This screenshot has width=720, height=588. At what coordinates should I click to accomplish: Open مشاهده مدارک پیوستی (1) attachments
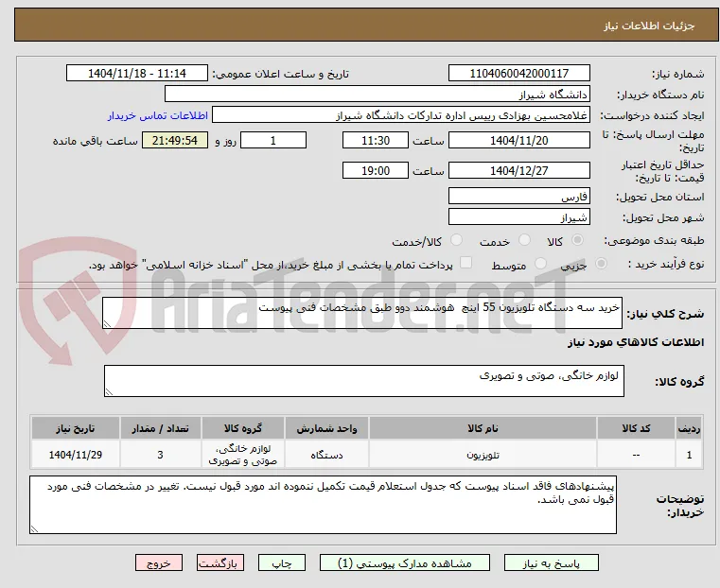(x=405, y=562)
